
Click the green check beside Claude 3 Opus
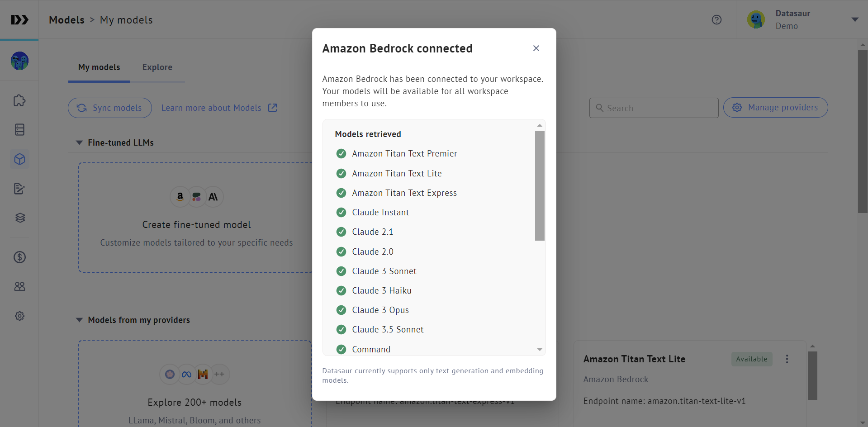point(341,310)
